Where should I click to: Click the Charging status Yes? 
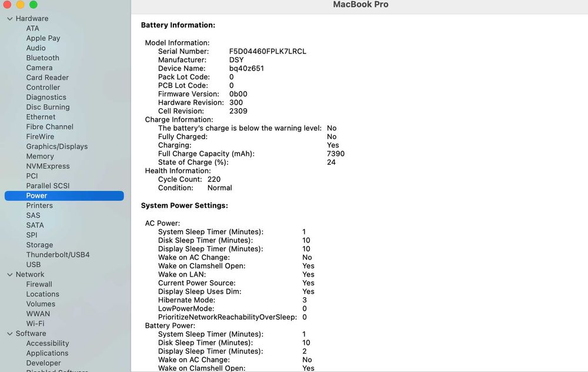coord(333,145)
